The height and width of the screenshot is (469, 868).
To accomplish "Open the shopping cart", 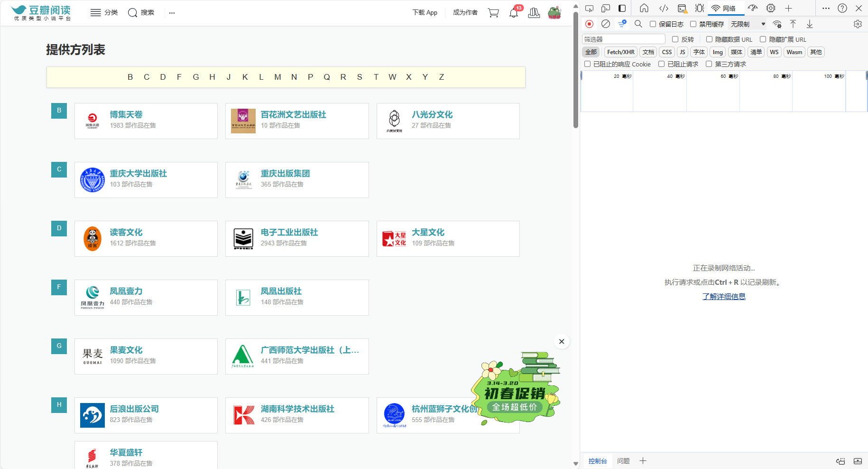I will tap(493, 13).
